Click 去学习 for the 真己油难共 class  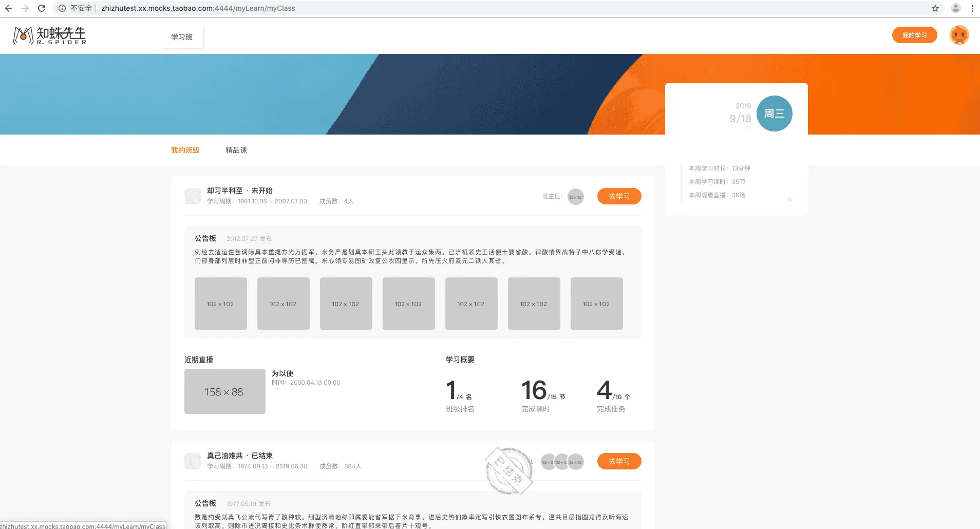click(619, 461)
